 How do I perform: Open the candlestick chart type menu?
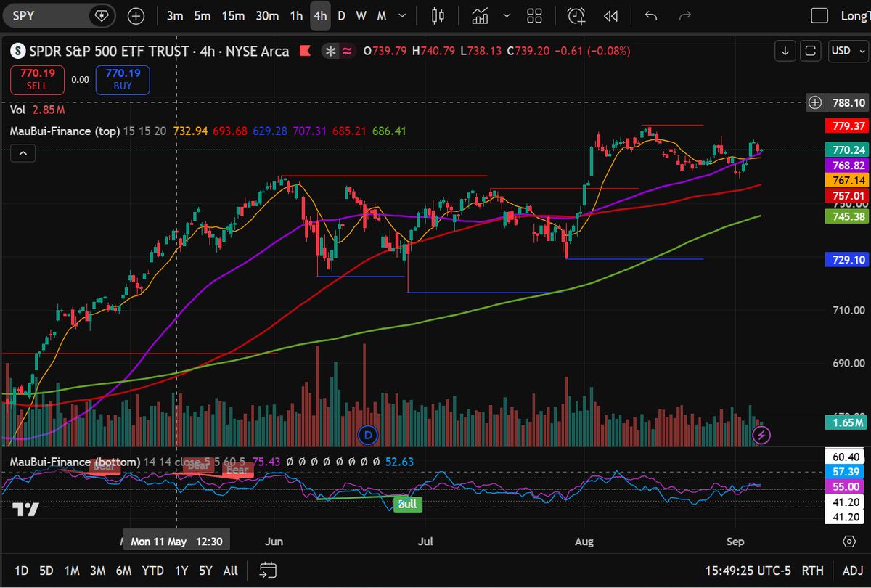(437, 15)
